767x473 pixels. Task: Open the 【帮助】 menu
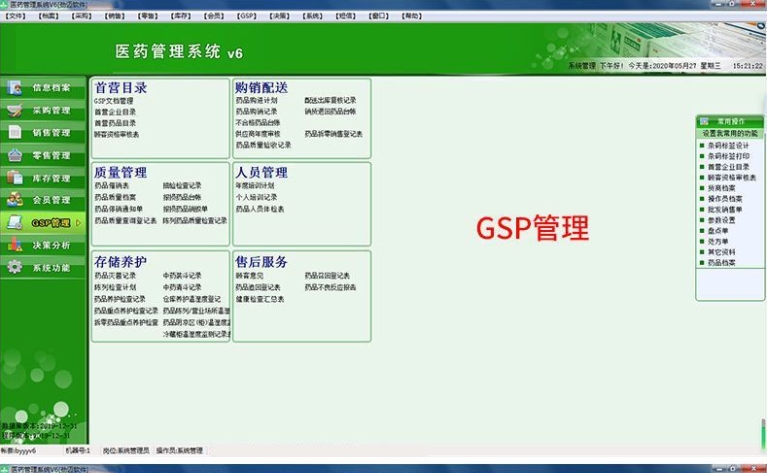coord(412,16)
